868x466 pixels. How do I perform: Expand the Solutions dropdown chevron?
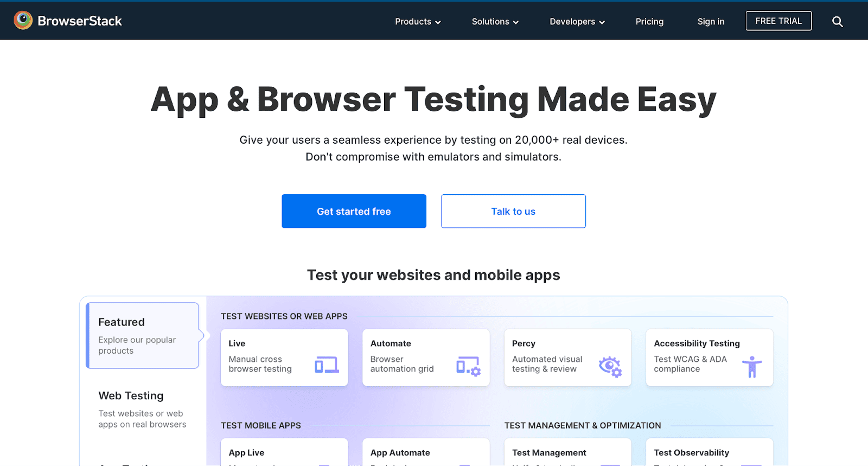pyautogui.click(x=516, y=22)
